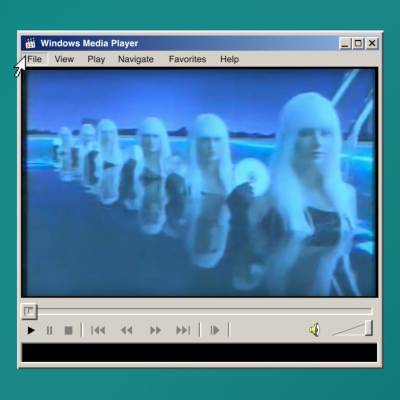400x400 pixels.
Task: Rewind the video
Action: [x=126, y=330]
